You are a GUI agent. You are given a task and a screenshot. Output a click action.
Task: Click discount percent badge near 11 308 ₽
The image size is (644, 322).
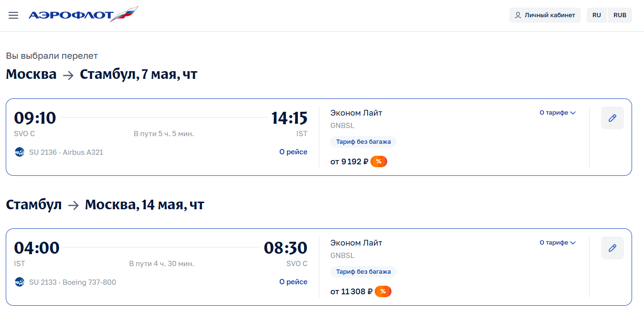[383, 291]
